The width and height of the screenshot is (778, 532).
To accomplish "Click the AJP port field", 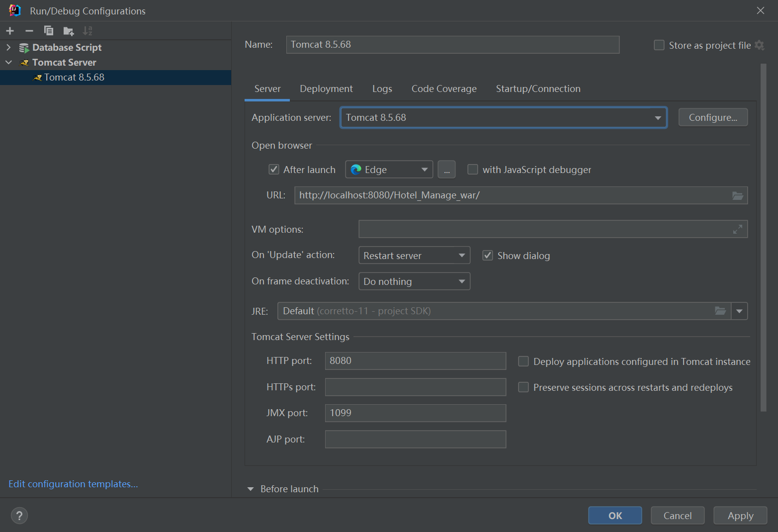I will click(x=416, y=440).
